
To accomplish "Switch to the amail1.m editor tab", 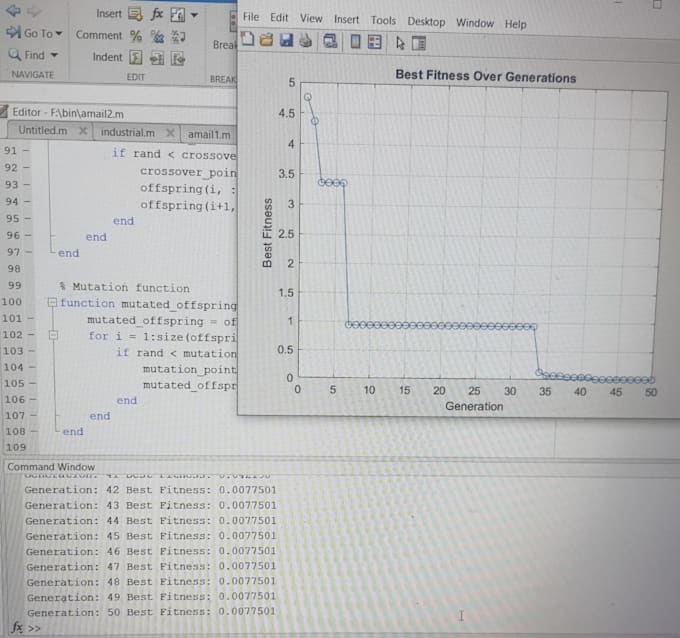I will pos(209,134).
